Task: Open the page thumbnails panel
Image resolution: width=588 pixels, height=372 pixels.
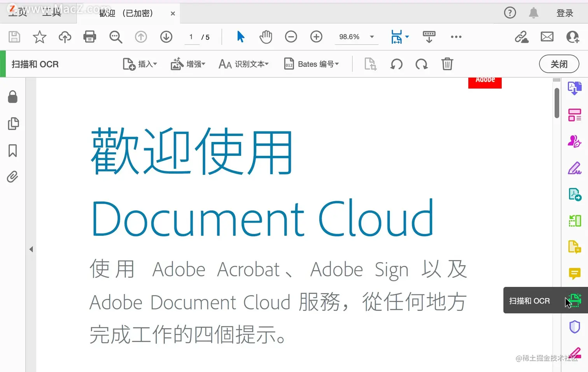Action: point(13,124)
